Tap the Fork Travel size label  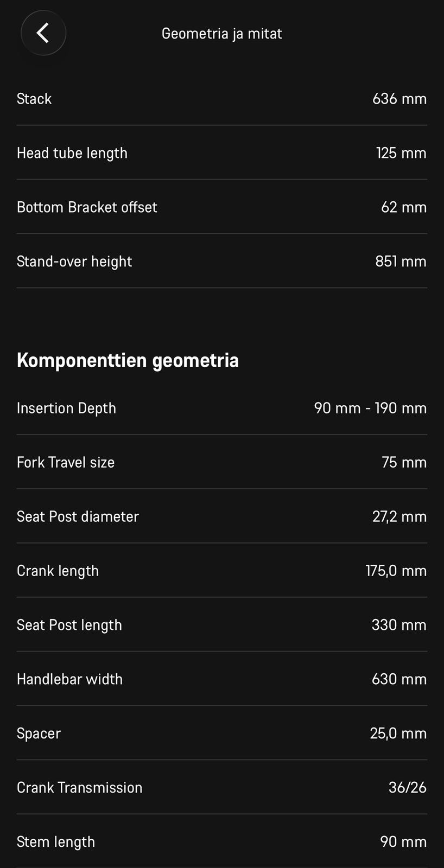[66, 462]
